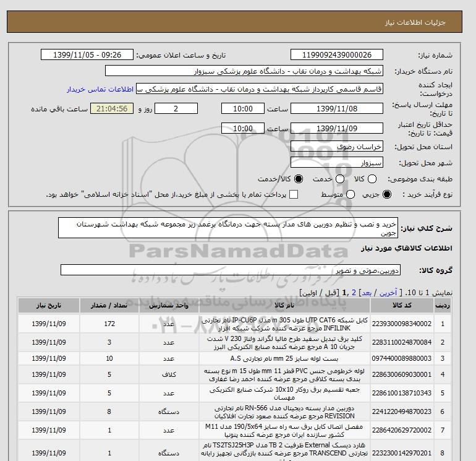The image size is (476, 461).
Task: Click product code 2283110024870084
Action: click(x=402, y=342)
